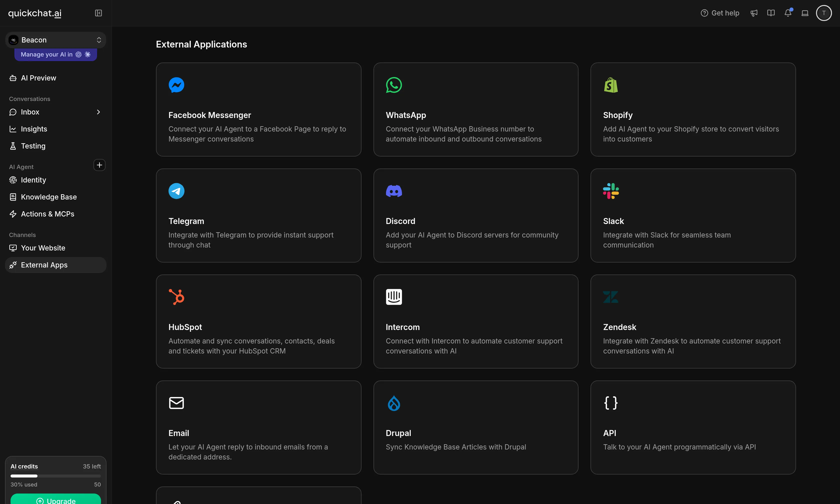Click the AI Preview robot icon
The image size is (840, 504).
13,78
